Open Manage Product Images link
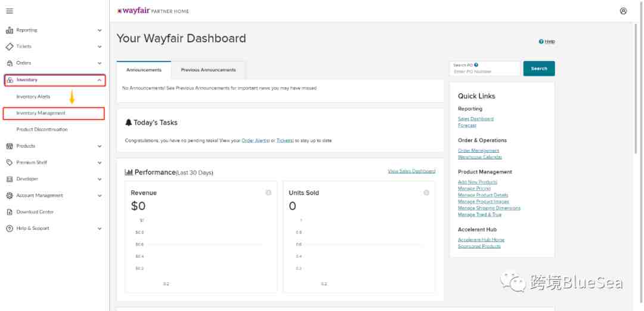644x311 pixels. pyautogui.click(x=484, y=202)
